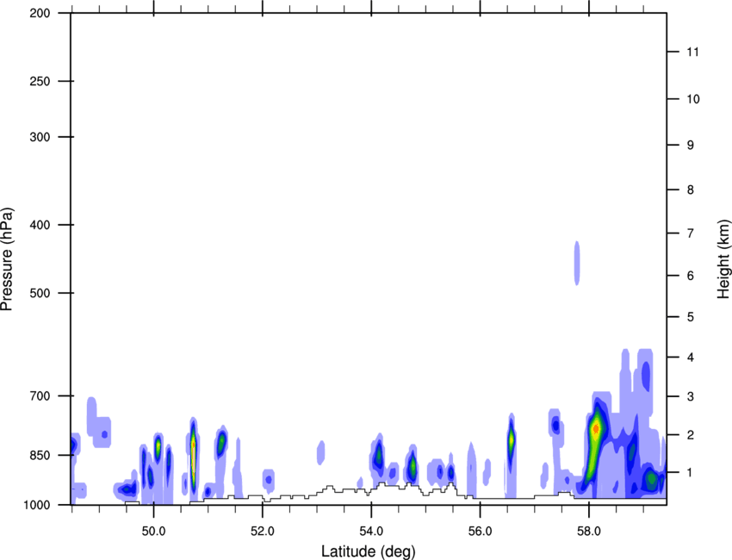Click the Pressure (hPa) axis title

pyautogui.click(x=7, y=259)
